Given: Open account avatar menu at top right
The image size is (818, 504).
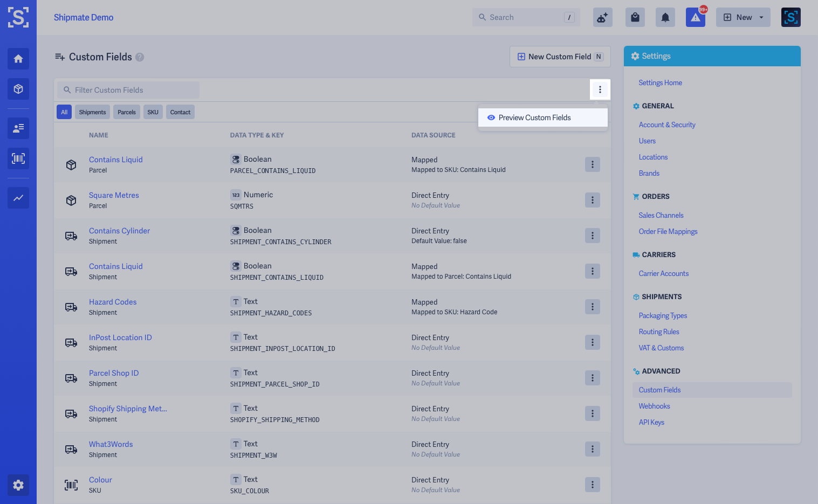Looking at the screenshot, I should 791,17.
